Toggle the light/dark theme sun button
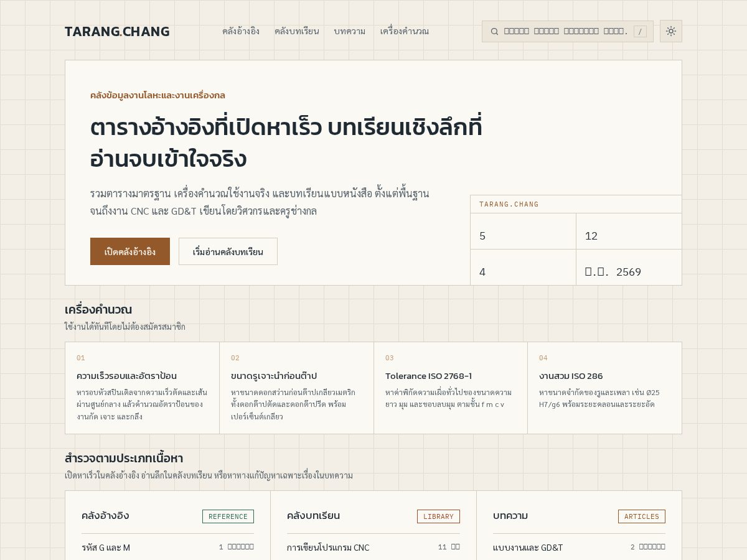747x560 pixels. click(671, 31)
